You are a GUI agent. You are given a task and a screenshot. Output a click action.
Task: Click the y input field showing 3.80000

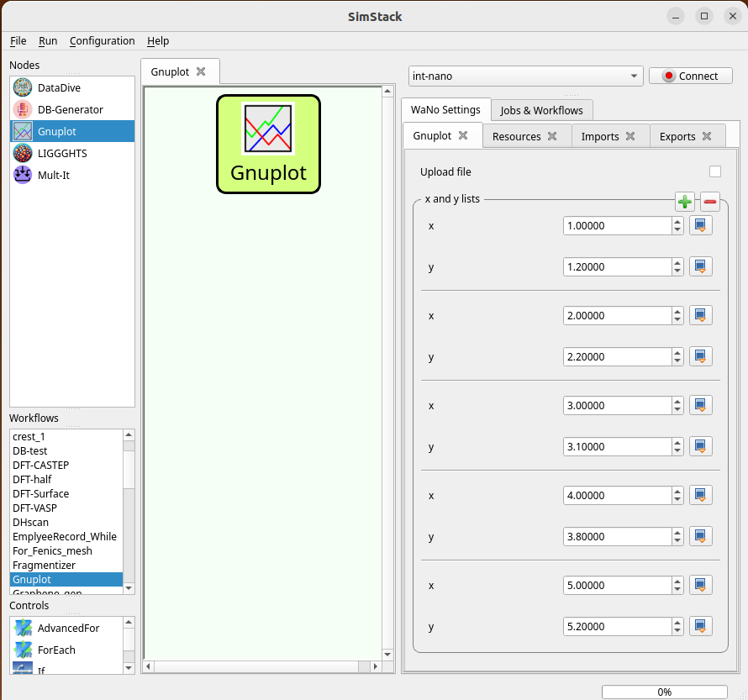[x=617, y=536]
